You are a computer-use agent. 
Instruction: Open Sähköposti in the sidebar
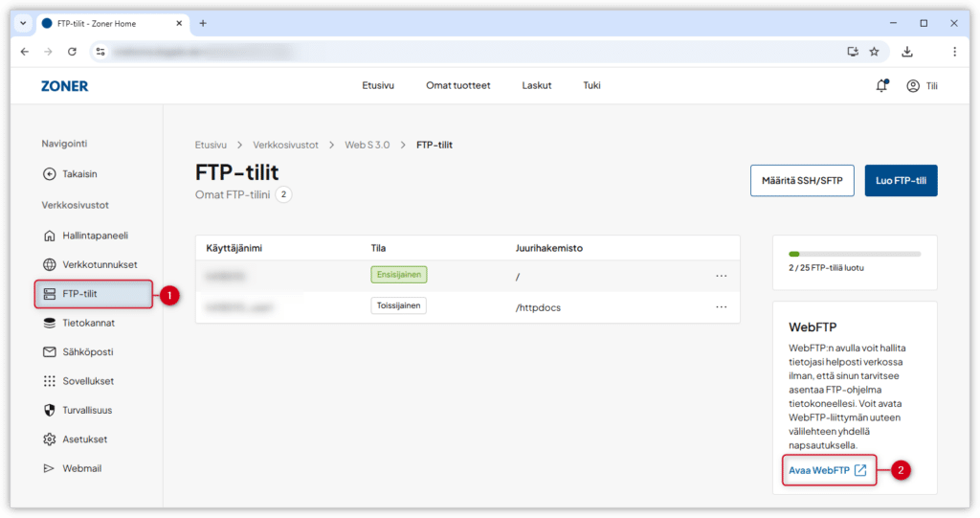click(88, 352)
